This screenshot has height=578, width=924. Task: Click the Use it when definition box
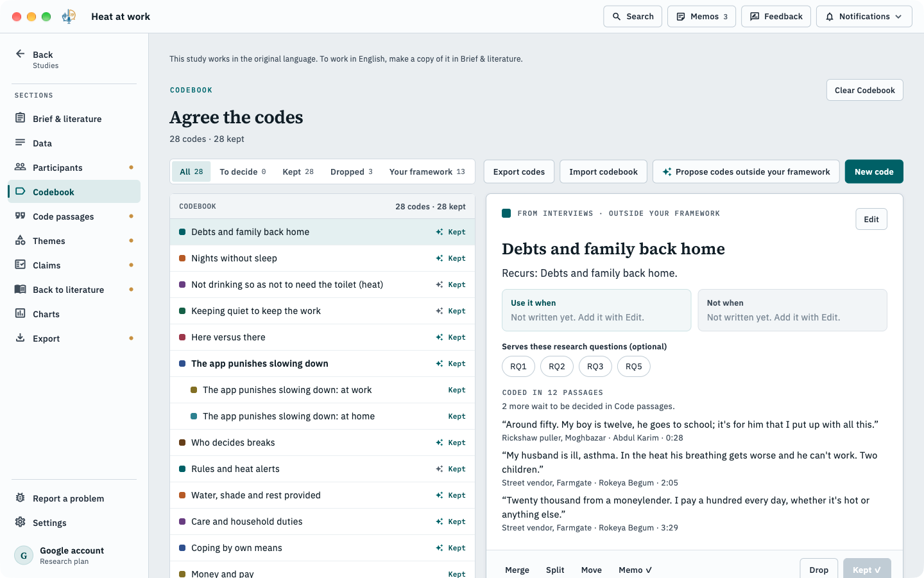[596, 310]
